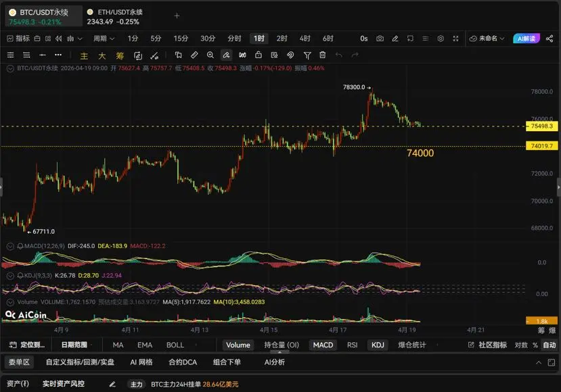Toggle the EMA indicator
Viewport: 561px width, 392px height.
(x=145, y=345)
